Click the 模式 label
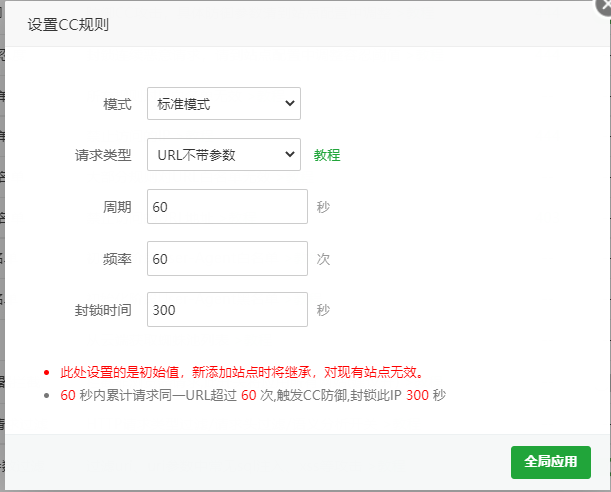This screenshot has width=611, height=492. click(117, 104)
